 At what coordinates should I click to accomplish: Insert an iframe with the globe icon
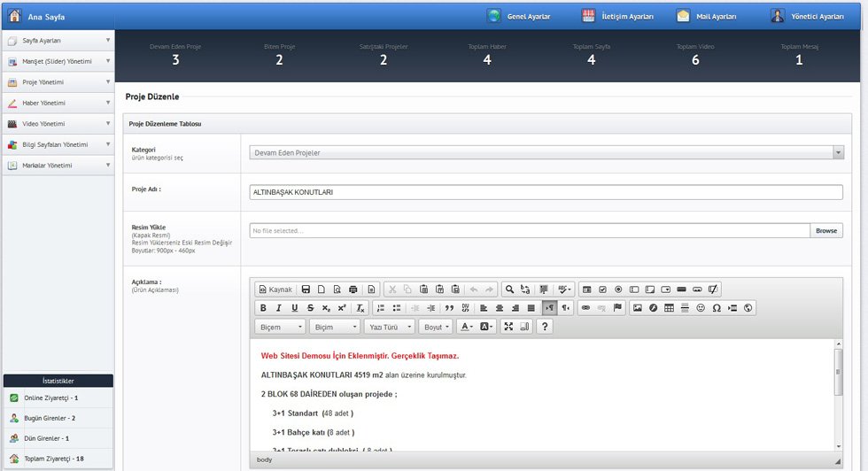pos(748,308)
